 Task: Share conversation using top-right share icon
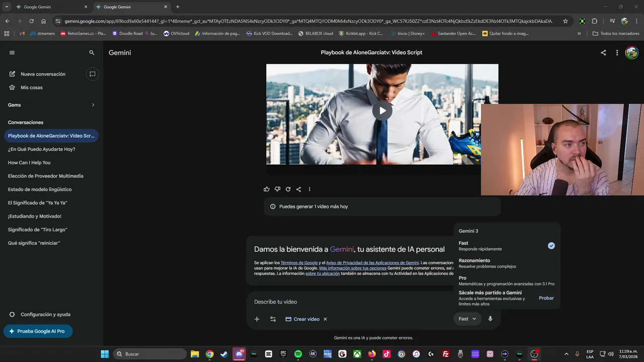click(603, 52)
